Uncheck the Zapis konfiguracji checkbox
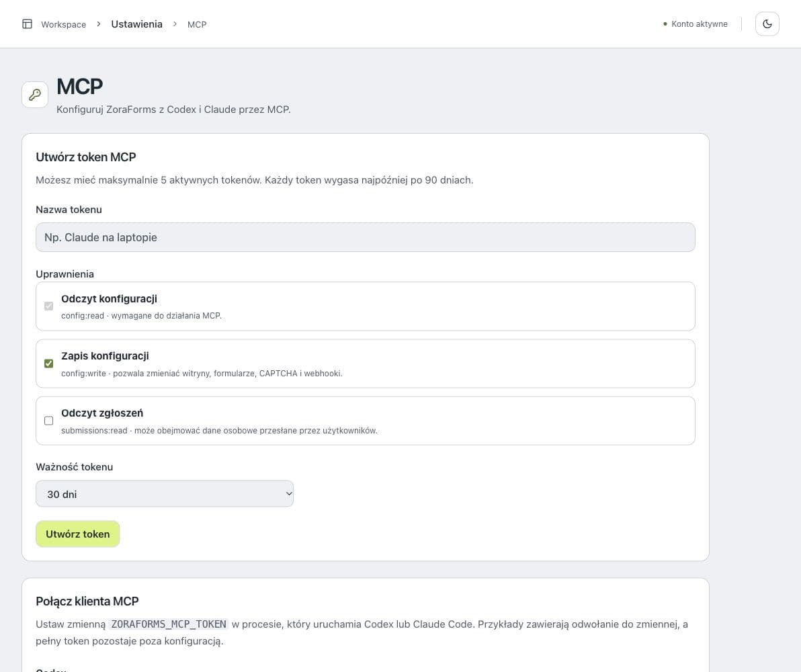This screenshot has width=801, height=672. click(x=48, y=364)
